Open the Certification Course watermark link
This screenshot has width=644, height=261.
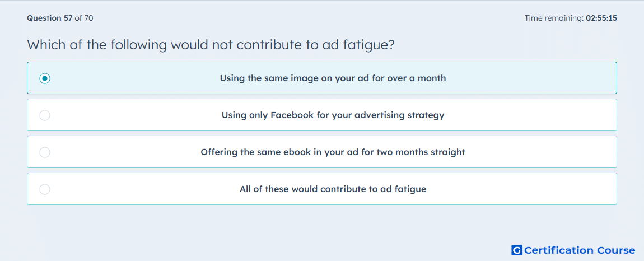point(573,250)
